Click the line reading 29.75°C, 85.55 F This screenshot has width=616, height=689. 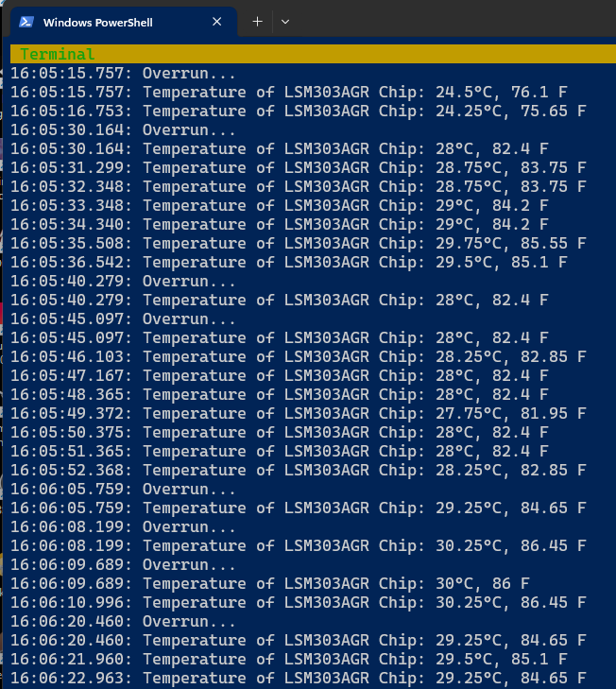click(299, 244)
